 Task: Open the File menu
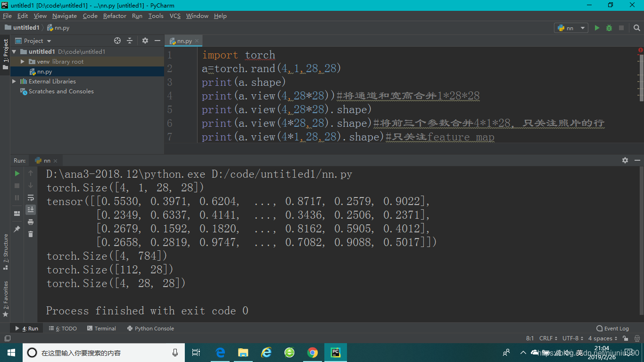click(7, 16)
